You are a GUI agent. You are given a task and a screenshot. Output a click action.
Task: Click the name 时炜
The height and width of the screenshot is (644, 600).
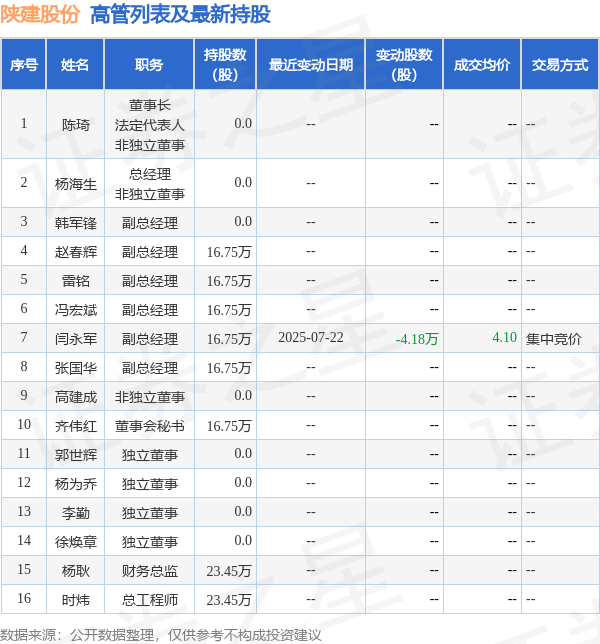[x=76, y=600]
